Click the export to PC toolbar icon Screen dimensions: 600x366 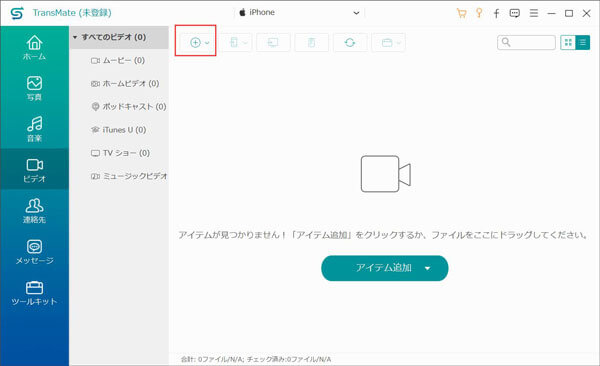point(273,42)
